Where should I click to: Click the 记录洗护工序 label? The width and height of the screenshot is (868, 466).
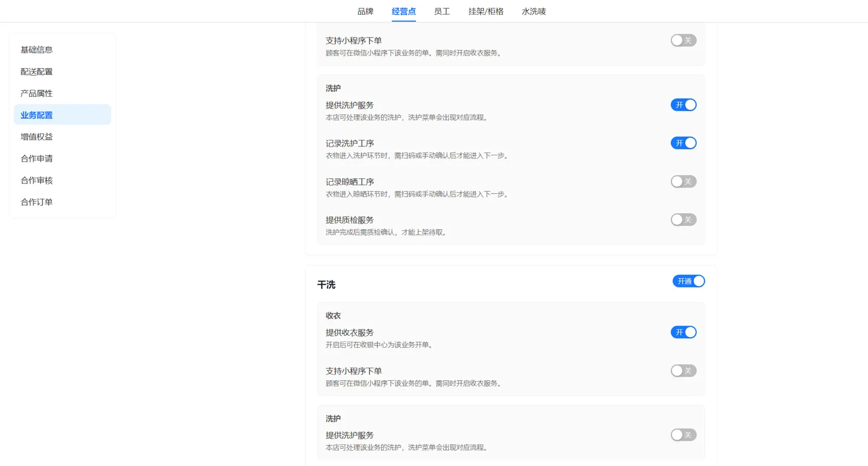coord(350,143)
